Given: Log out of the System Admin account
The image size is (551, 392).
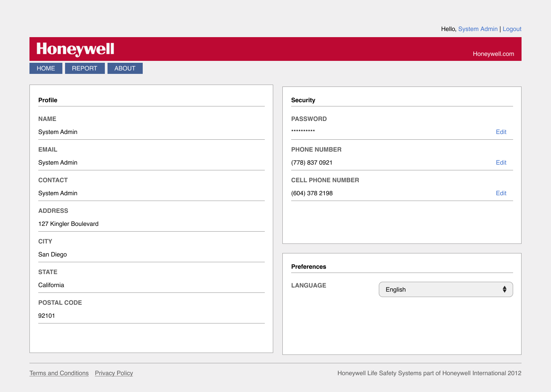Looking at the screenshot, I should point(512,29).
